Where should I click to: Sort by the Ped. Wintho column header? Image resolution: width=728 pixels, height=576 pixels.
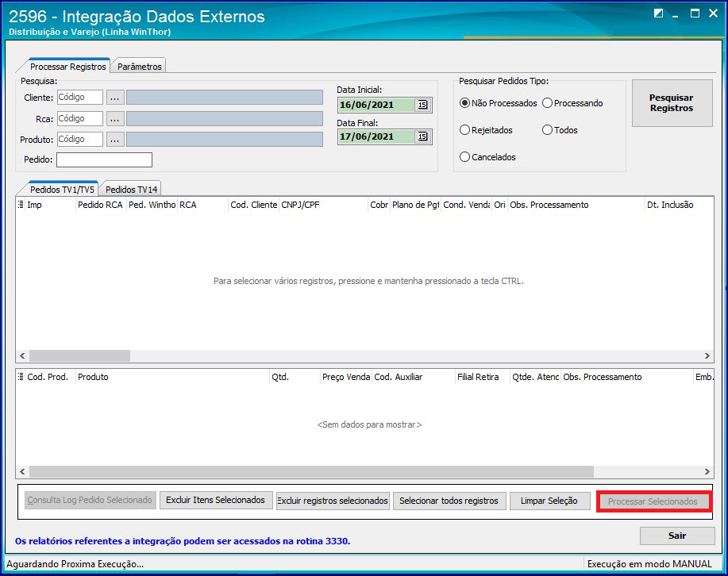pyautogui.click(x=152, y=205)
